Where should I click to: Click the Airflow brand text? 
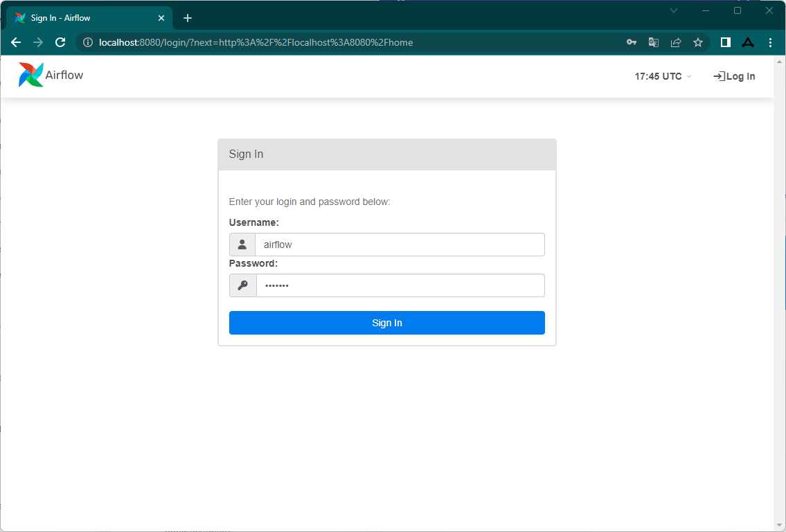click(64, 76)
